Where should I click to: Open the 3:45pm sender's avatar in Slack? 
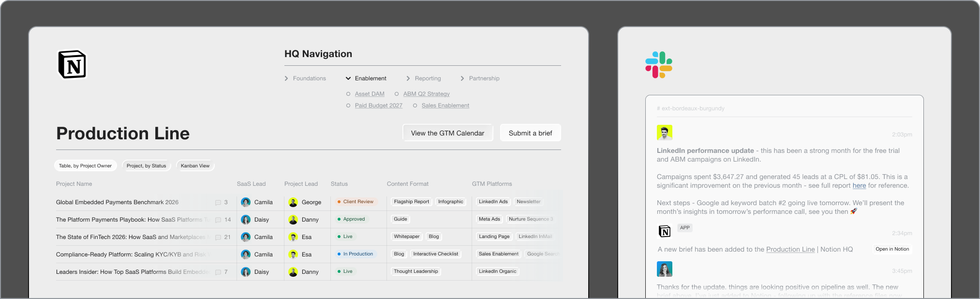click(665, 269)
